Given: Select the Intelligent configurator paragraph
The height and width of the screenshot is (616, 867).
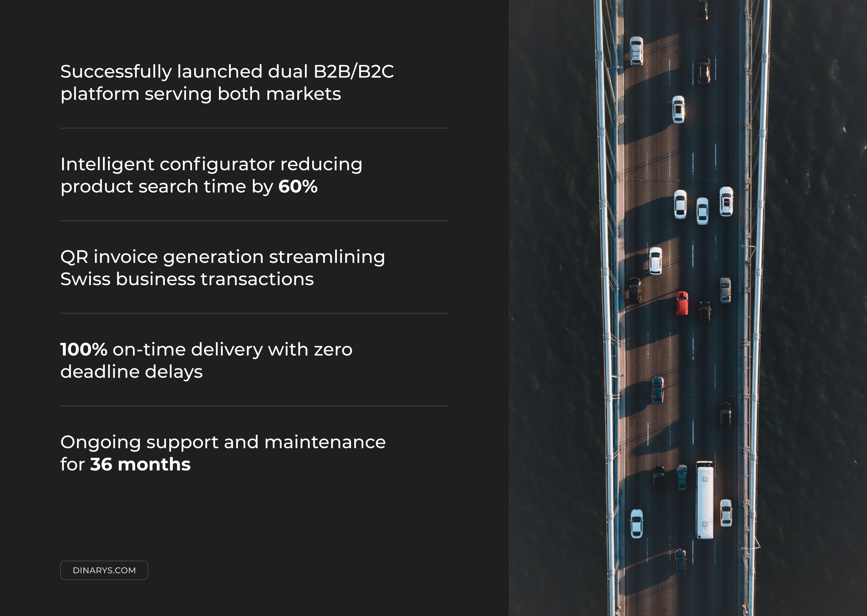Looking at the screenshot, I should [211, 175].
